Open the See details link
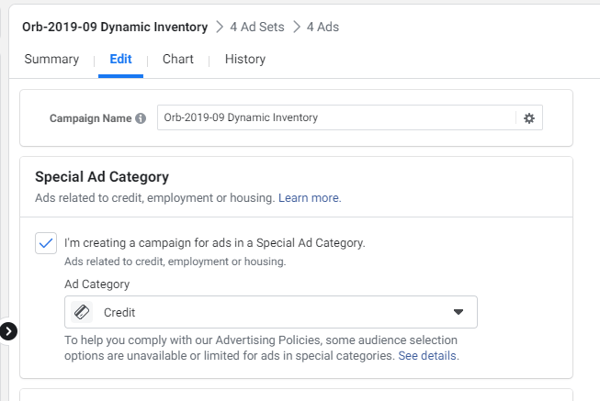This screenshot has height=401, width=600. [x=428, y=356]
